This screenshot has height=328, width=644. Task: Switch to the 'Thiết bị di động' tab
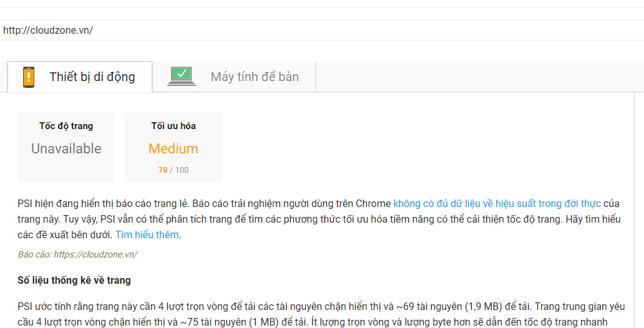[x=92, y=77]
